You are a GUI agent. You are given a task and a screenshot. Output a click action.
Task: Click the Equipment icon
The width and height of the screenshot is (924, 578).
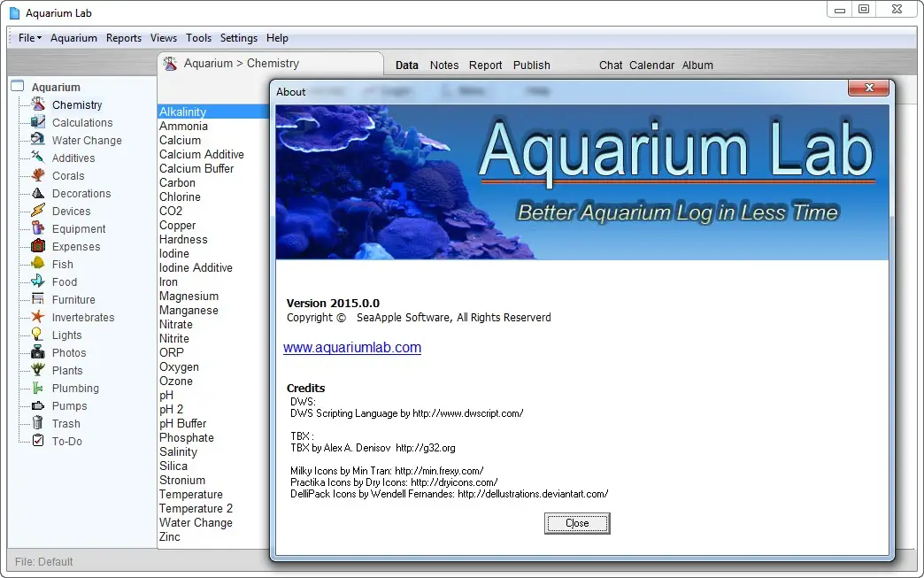coord(38,228)
